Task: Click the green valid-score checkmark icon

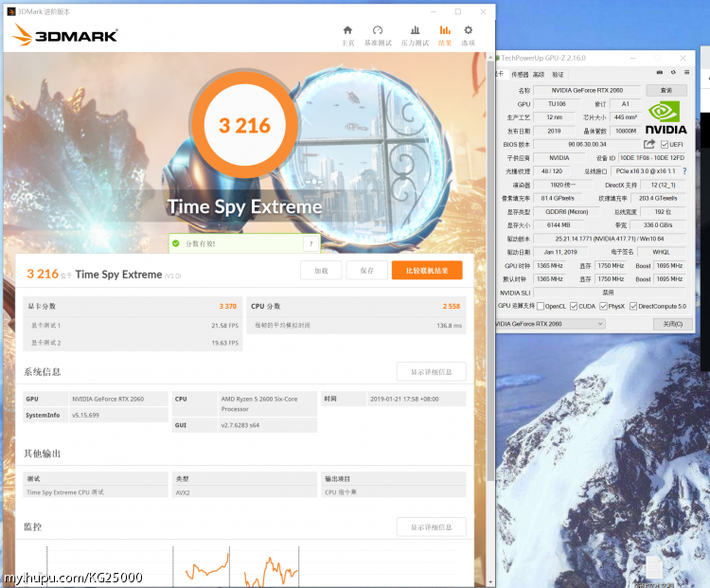Action: [x=176, y=243]
